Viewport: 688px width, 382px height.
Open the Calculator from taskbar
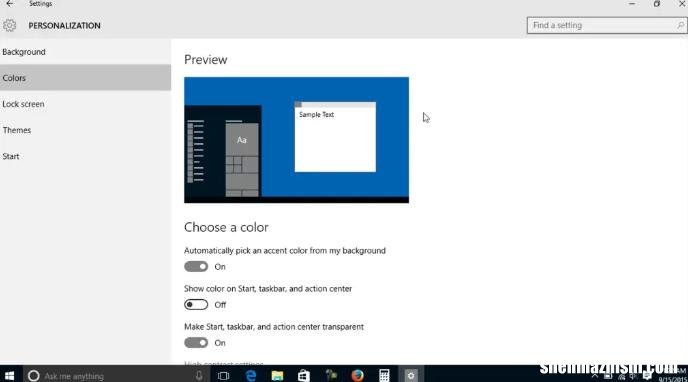(384, 376)
